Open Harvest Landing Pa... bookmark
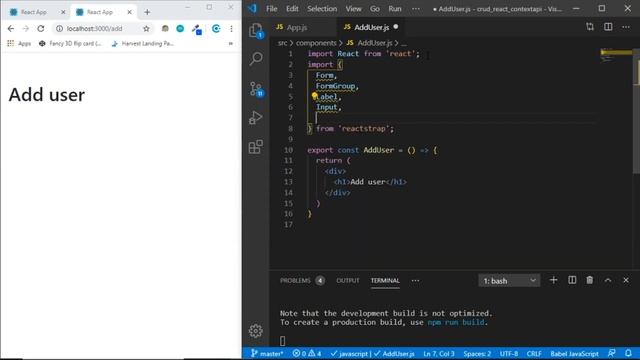Screen dimensions: 640x360 pos(142,43)
